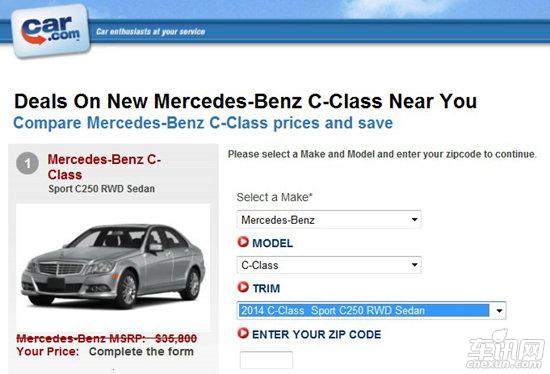Screen dimensions: 550x374
Task: Click Compare Mercedes-Benz C-Class prices subtitle
Action: 203,123
